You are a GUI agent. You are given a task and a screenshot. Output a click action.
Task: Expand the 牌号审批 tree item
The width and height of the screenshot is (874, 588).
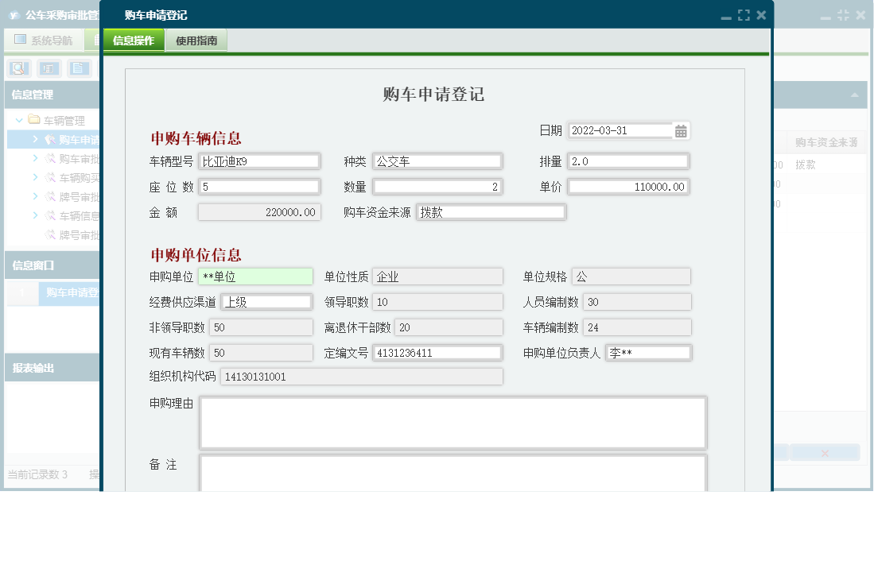point(35,194)
